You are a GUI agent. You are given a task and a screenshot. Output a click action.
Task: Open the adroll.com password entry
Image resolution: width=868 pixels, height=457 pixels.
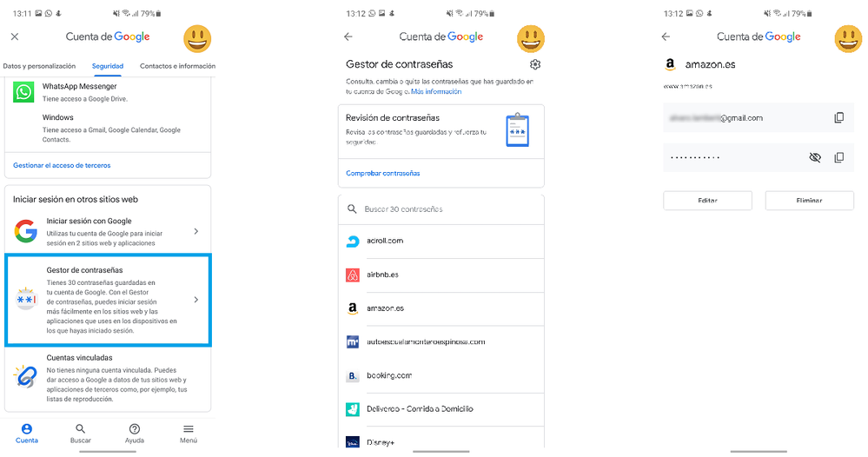[441, 242]
